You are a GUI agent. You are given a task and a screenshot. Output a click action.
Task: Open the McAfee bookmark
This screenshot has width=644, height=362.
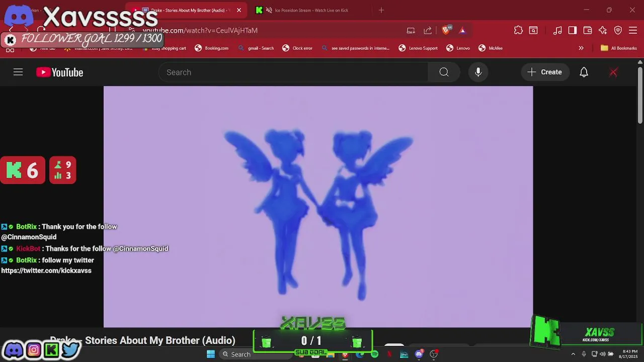(x=491, y=48)
